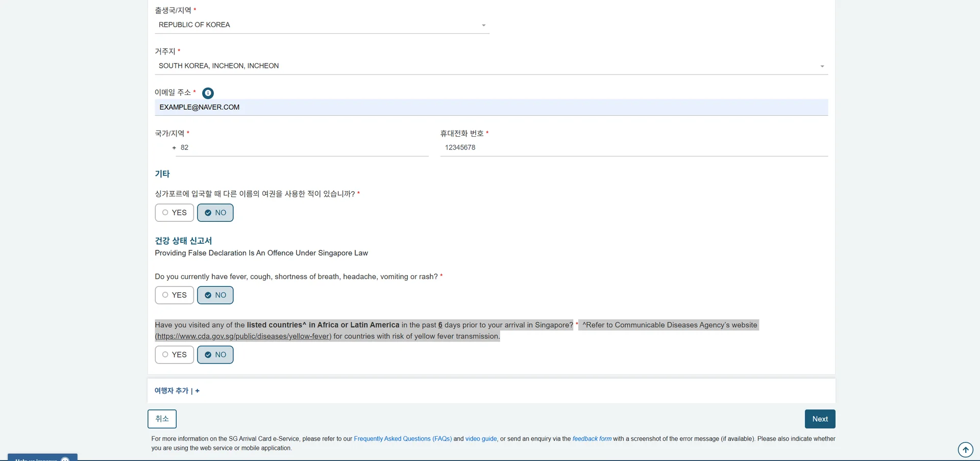
Task: Select YES for visiting yellow fever countries
Action: point(174,355)
